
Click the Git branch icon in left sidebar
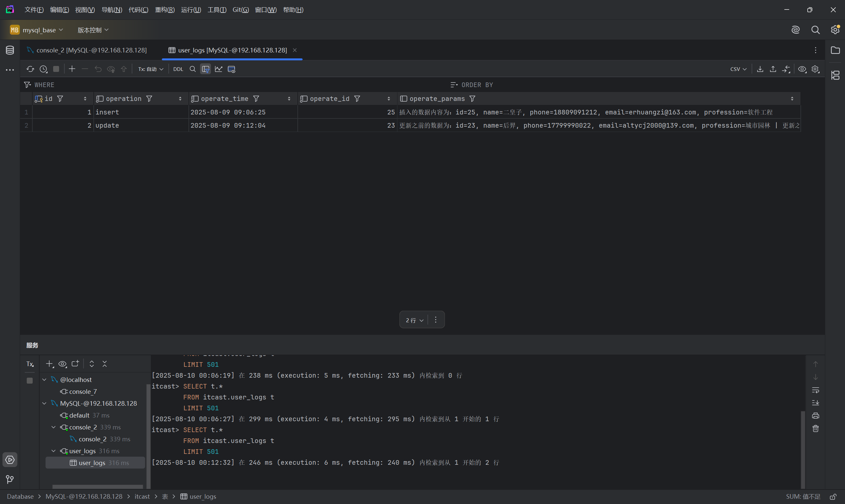point(10,479)
